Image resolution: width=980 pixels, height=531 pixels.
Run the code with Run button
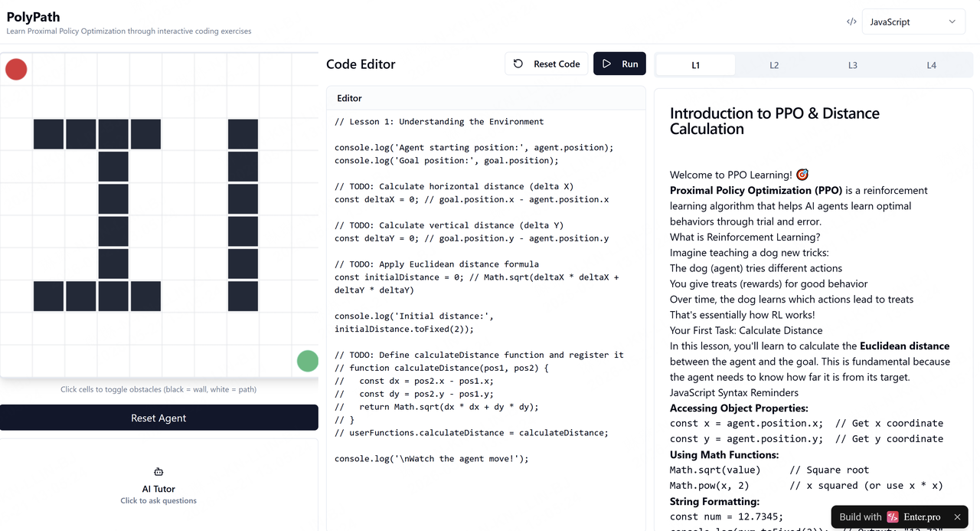(x=619, y=64)
